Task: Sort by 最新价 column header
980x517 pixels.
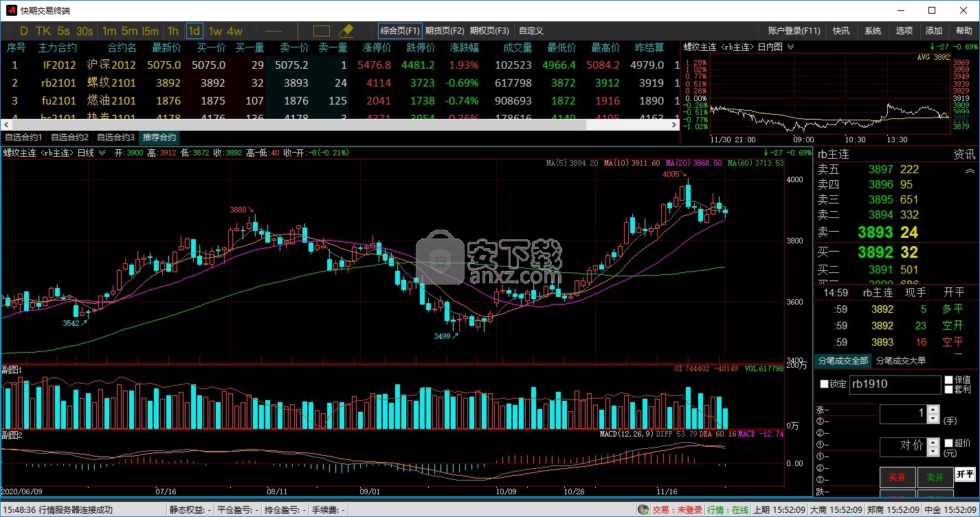Action: (166, 47)
